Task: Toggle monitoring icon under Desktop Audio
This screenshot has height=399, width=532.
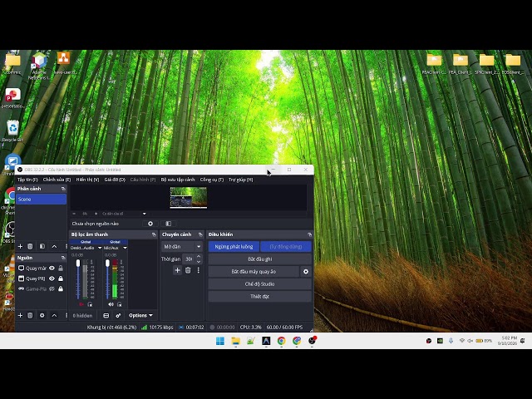Action: (x=90, y=305)
